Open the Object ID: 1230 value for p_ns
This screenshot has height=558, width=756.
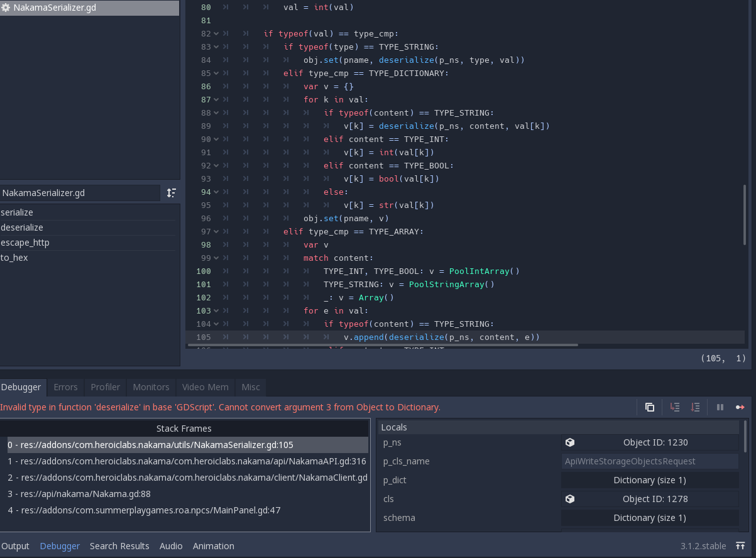tap(650, 442)
